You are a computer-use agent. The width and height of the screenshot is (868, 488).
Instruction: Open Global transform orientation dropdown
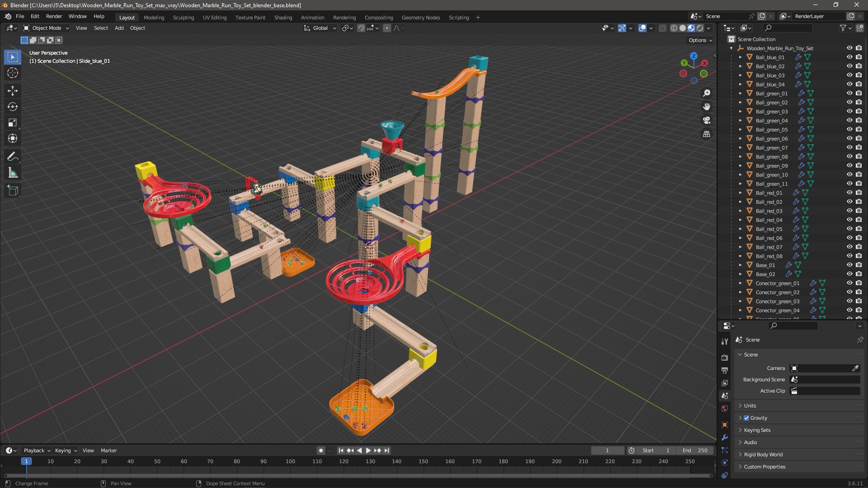320,28
